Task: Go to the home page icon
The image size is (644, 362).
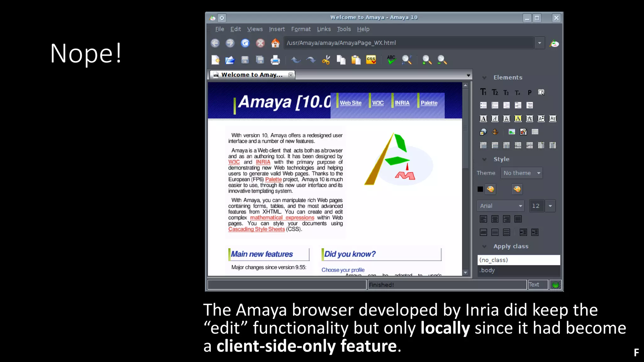Action: [275, 43]
